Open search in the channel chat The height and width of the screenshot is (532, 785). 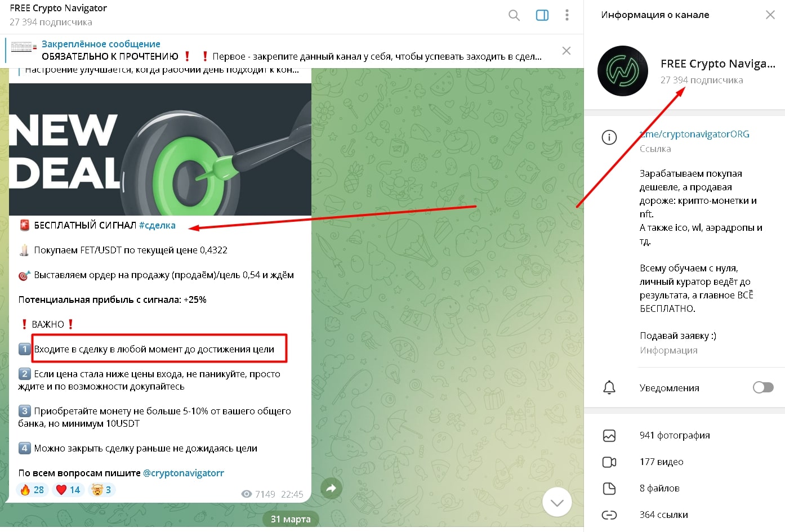coord(514,15)
